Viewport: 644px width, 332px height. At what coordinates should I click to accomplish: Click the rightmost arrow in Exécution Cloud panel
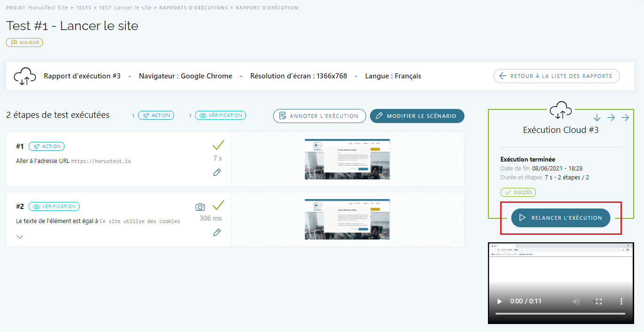pyautogui.click(x=625, y=118)
